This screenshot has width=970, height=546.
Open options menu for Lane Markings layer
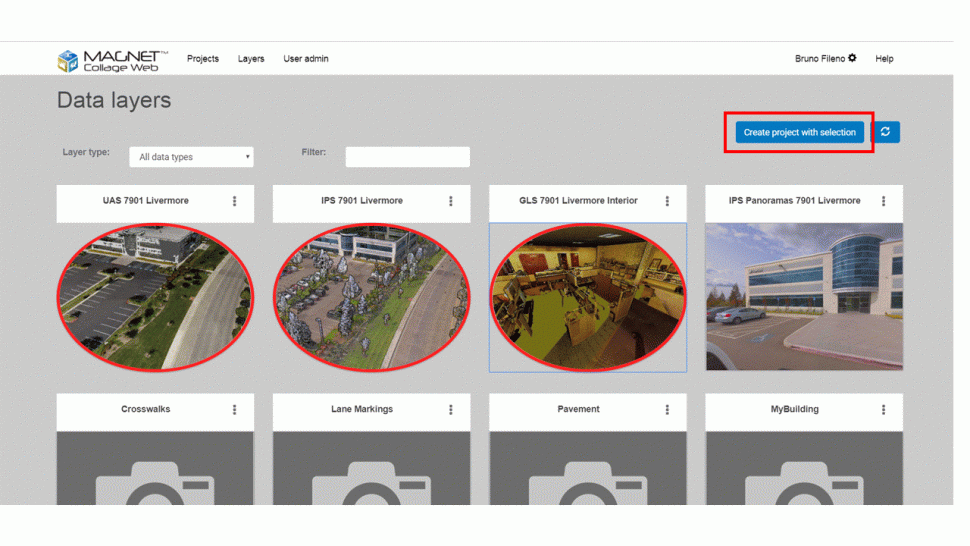click(x=451, y=409)
